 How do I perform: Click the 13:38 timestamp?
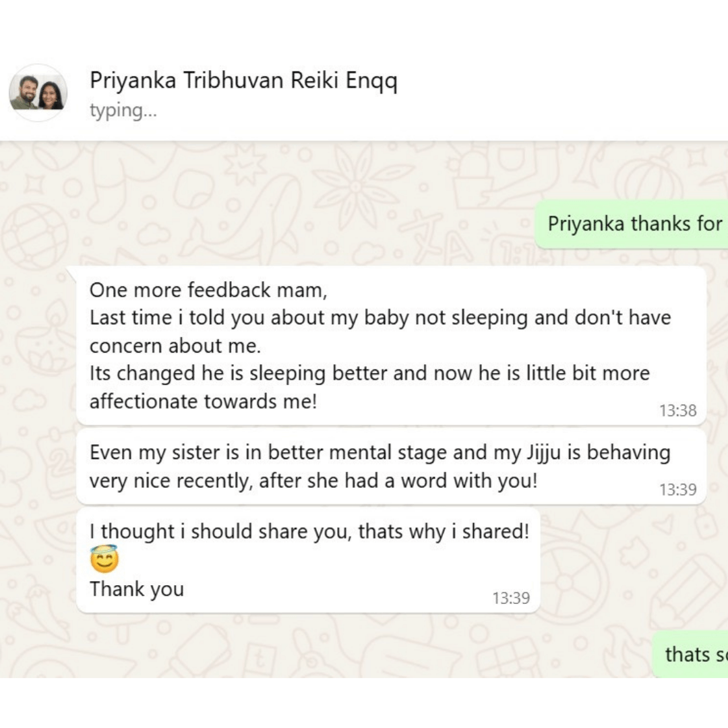coord(677,411)
